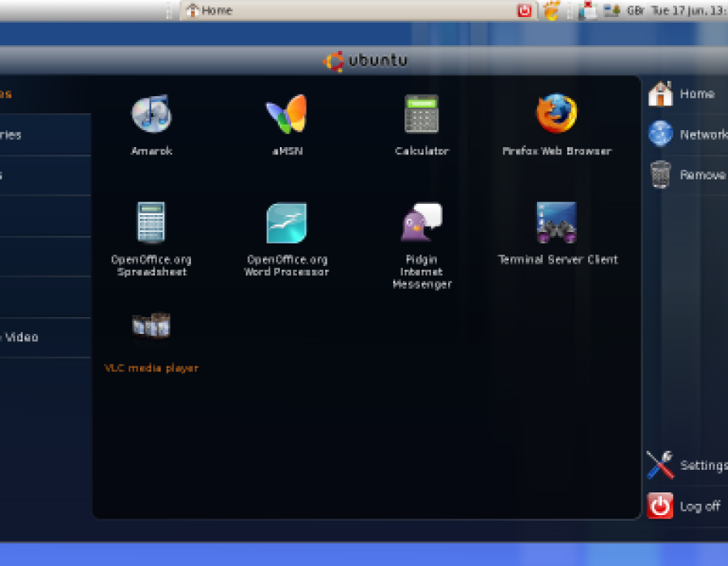Image resolution: width=728 pixels, height=566 pixels.
Task: Open OpenOffice.org Spreadsheet
Action: [151, 239]
